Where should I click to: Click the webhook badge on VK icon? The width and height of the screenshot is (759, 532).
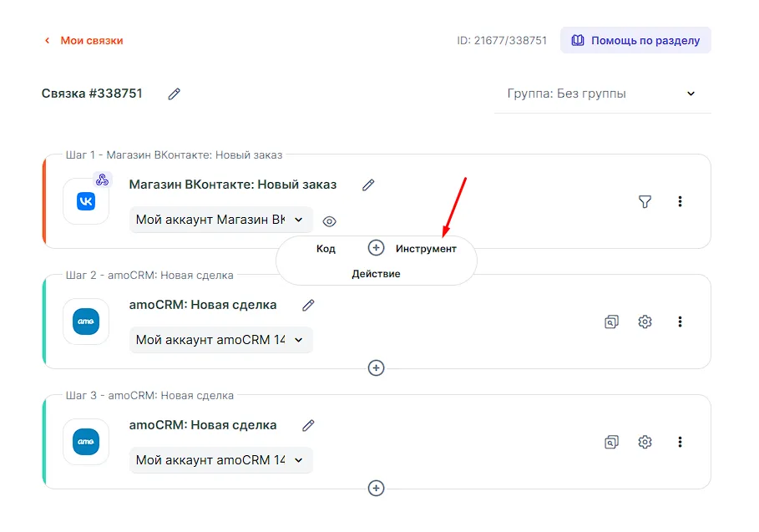pos(102,180)
